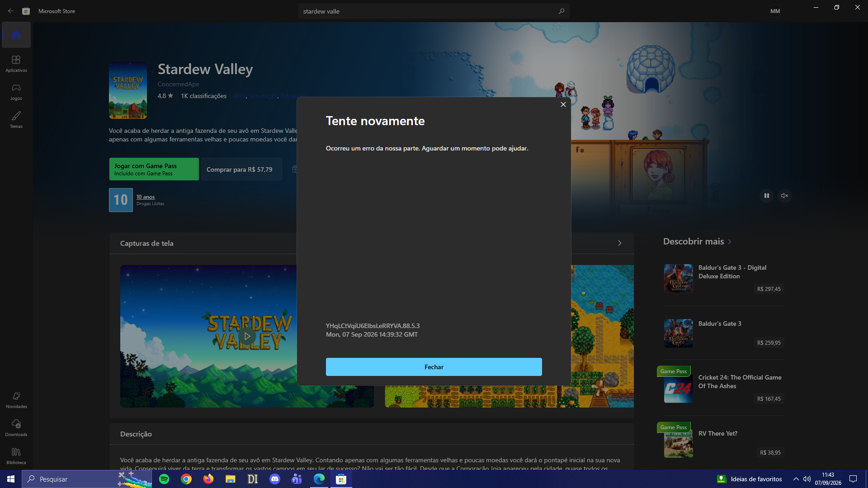Image resolution: width=868 pixels, height=488 pixels.
Task: Toggle trailer sound mute icon
Action: point(784,196)
